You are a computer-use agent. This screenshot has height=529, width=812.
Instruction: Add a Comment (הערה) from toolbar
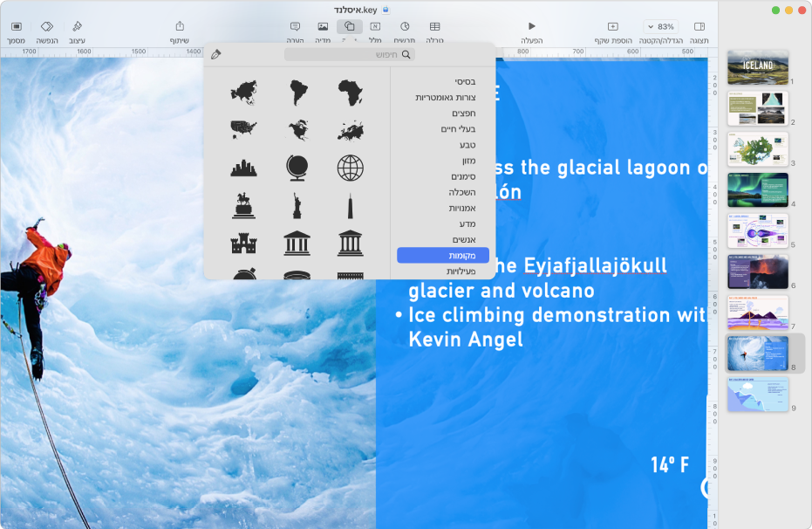[x=295, y=26]
